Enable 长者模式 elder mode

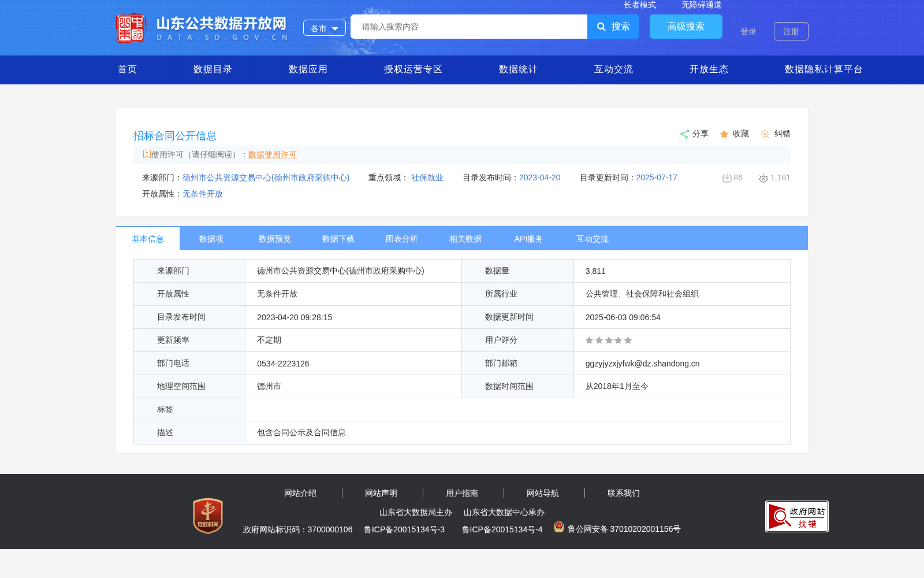click(x=640, y=5)
